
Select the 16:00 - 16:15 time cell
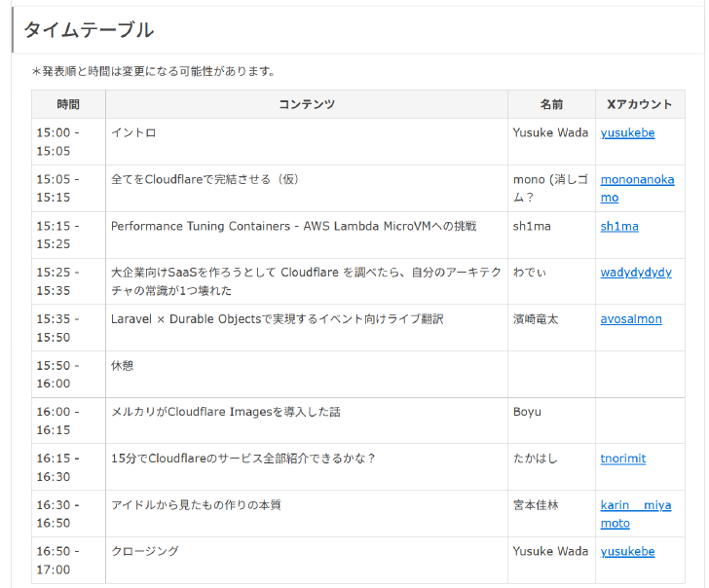coord(68,421)
